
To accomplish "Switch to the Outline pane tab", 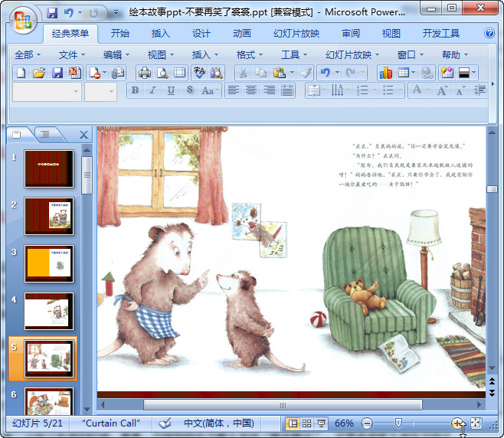I will tap(45, 134).
